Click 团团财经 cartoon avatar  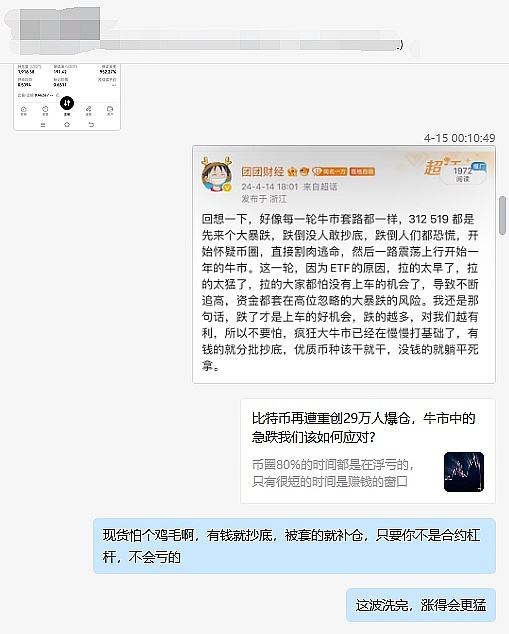(217, 174)
